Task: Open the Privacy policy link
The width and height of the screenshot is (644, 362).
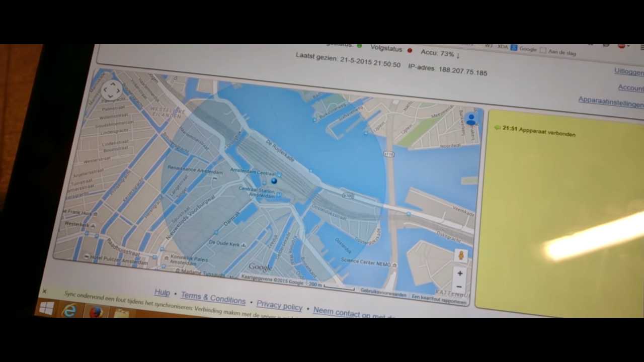Action: (279, 305)
